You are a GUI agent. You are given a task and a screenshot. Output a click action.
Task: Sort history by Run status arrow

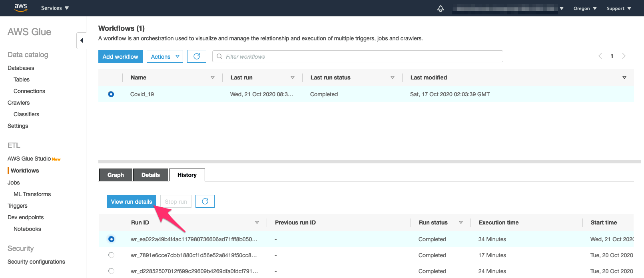tap(461, 222)
